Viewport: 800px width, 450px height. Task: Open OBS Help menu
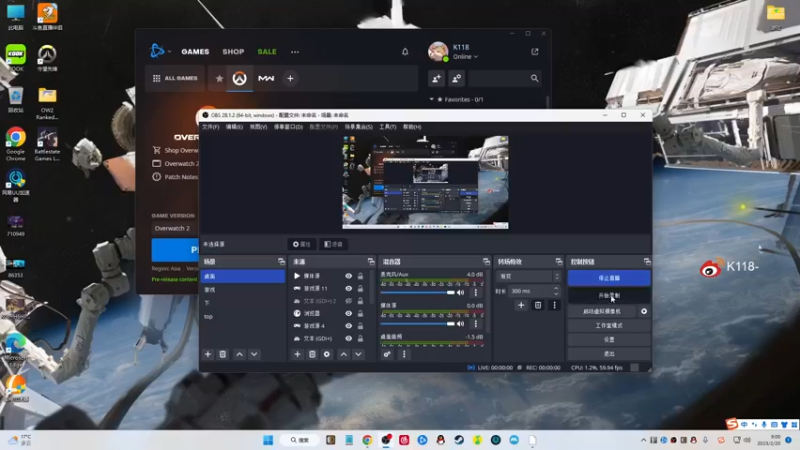point(412,127)
